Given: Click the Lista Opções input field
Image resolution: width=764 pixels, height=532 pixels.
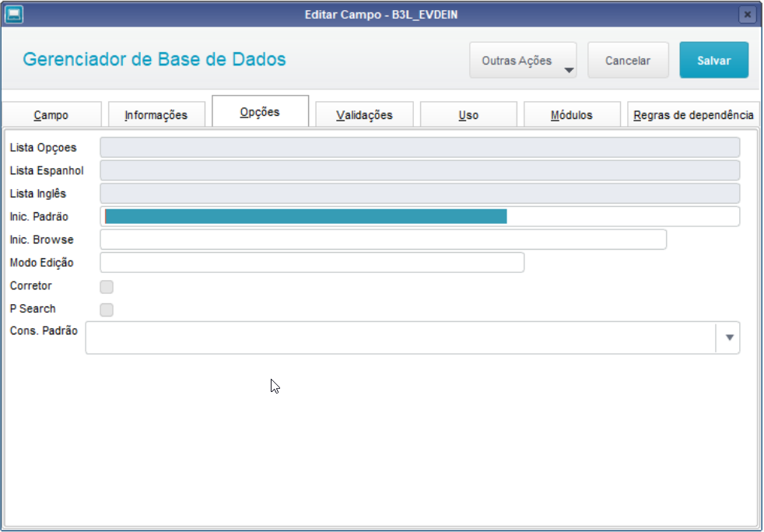Looking at the screenshot, I should click(x=419, y=147).
